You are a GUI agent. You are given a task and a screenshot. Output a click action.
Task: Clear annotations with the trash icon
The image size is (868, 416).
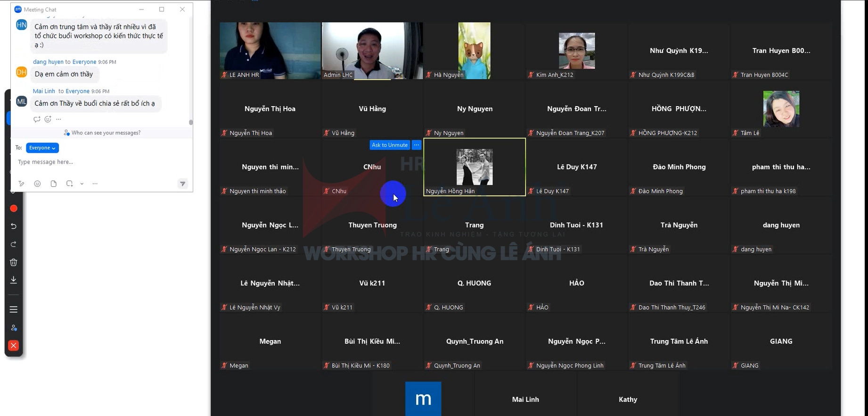pyautogui.click(x=14, y=262)
